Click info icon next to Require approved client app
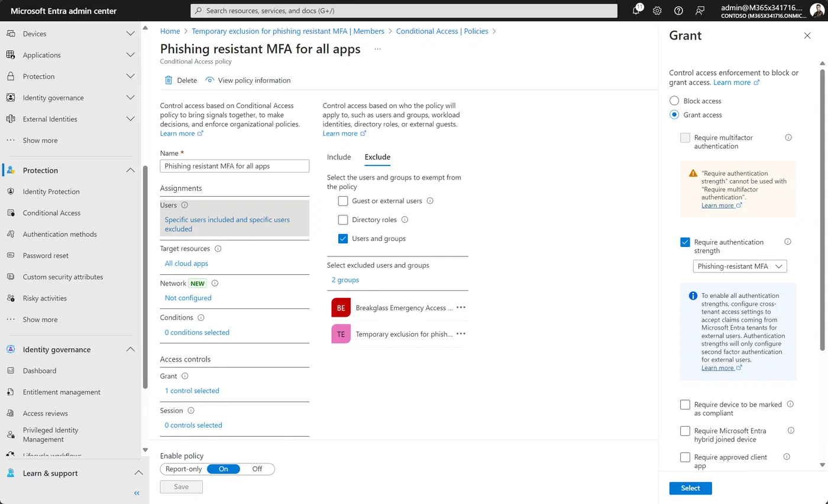828x504 pixels. point(787,457)
